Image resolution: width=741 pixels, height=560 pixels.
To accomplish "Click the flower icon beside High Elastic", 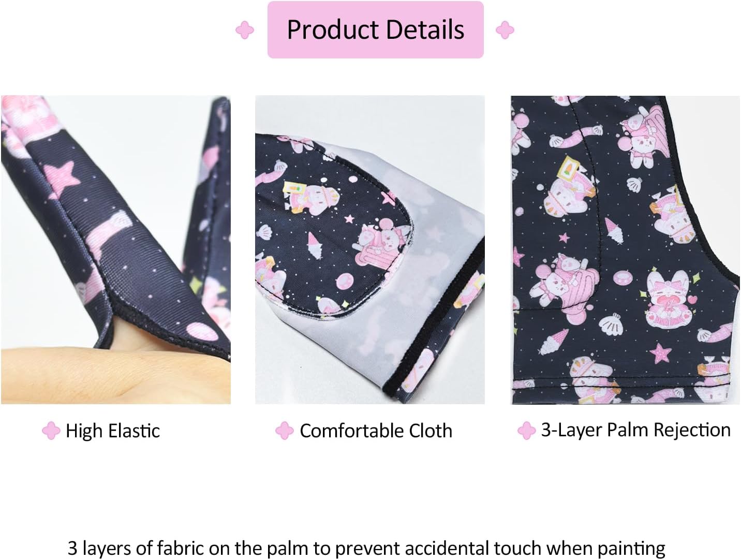I will 51,431.
